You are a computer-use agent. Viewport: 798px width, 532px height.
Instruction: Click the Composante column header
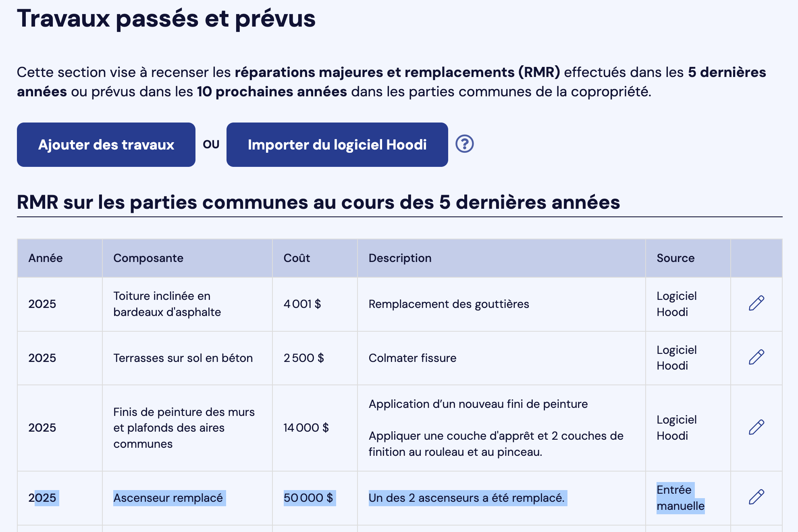click(x=148, y=258)
